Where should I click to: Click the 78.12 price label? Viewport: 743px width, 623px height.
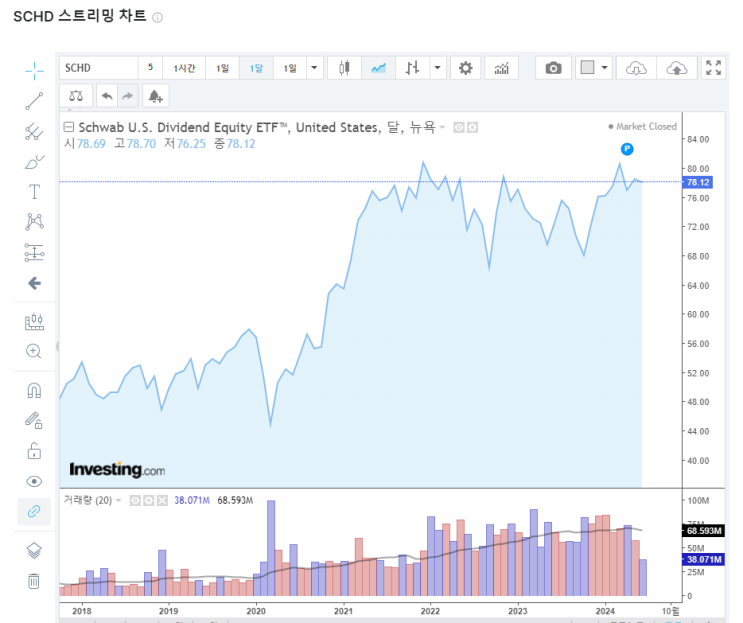coord(698,182)
